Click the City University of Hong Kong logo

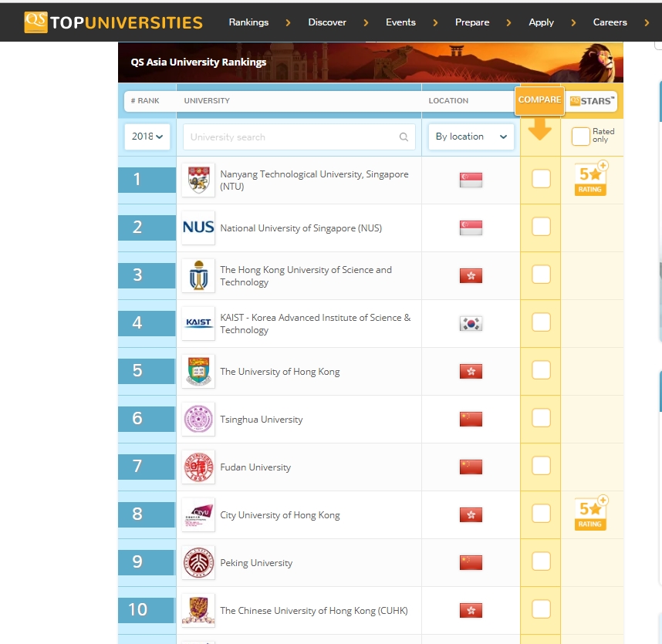[x=198, y=515]
